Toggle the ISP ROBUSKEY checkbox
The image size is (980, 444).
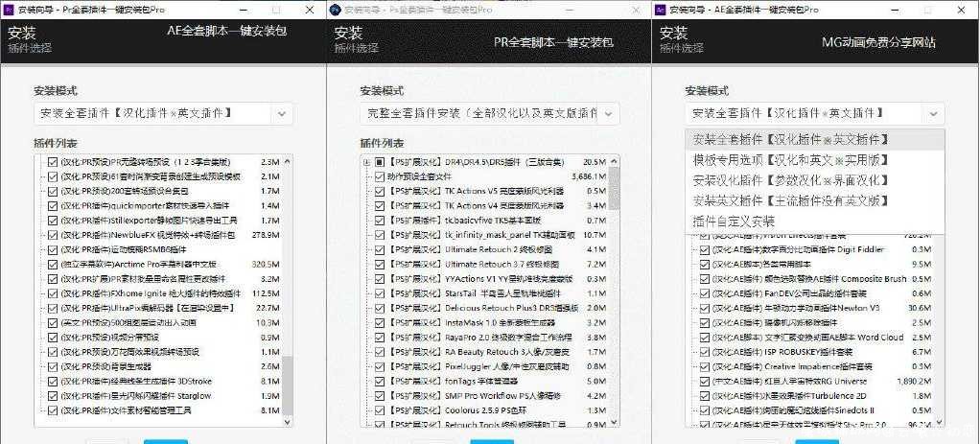[x=705, y=352]
